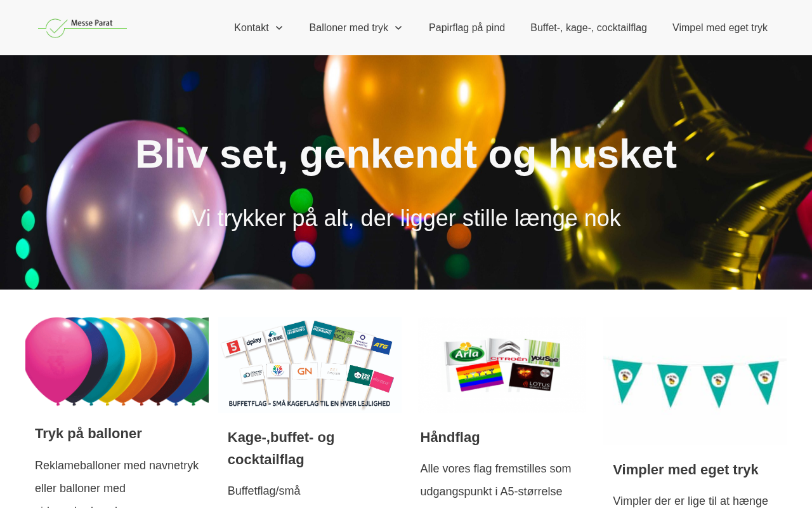Click the Messe Parat logo

[82, 27]
